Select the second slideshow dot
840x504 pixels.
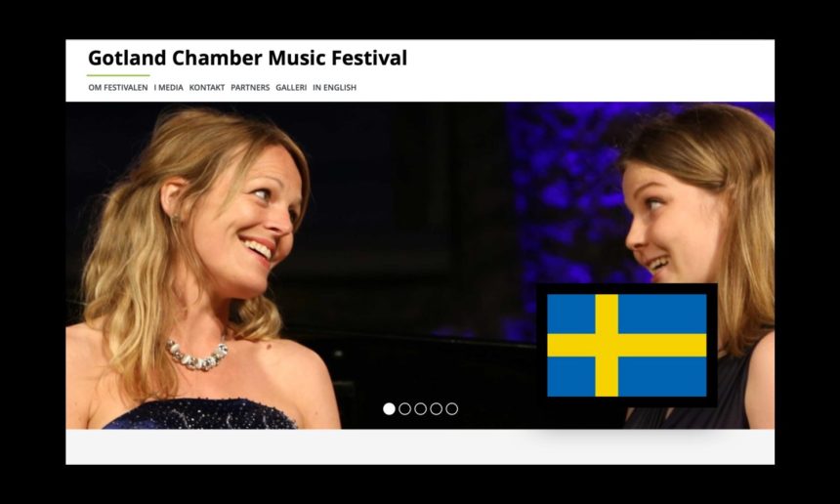click(405, 408)
